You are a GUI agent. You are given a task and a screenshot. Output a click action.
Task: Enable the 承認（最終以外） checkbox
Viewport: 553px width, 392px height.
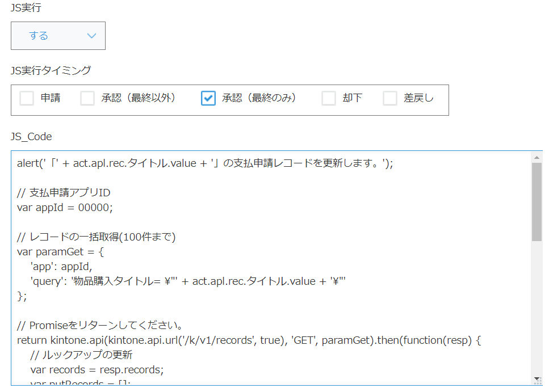(x=87, y=99)
